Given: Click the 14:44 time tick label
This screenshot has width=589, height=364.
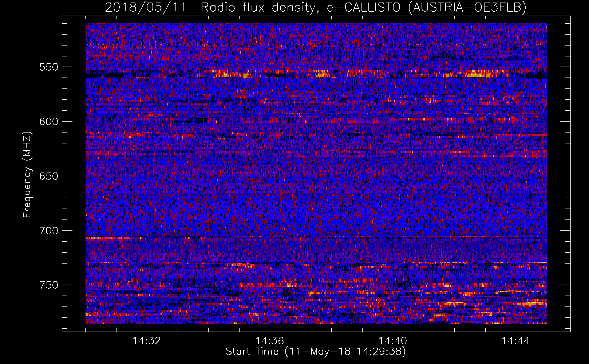Looking at the screenshot, I should point(516,341).
